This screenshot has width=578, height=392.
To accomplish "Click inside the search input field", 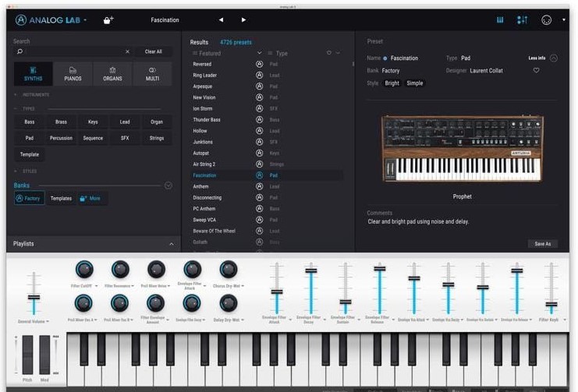I will (x=76, y=51).
